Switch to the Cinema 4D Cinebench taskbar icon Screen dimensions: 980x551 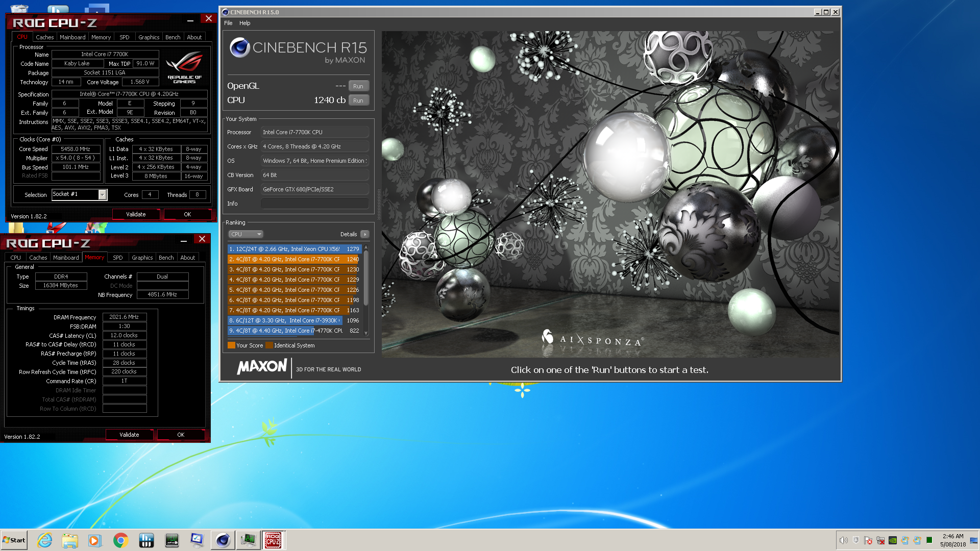pos(223,540)
